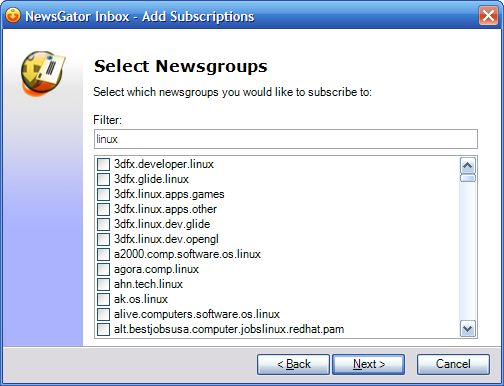Click the scrollbar down arrow
The width and height of the screenshot is (504, 386).
(x=468, y=329)
